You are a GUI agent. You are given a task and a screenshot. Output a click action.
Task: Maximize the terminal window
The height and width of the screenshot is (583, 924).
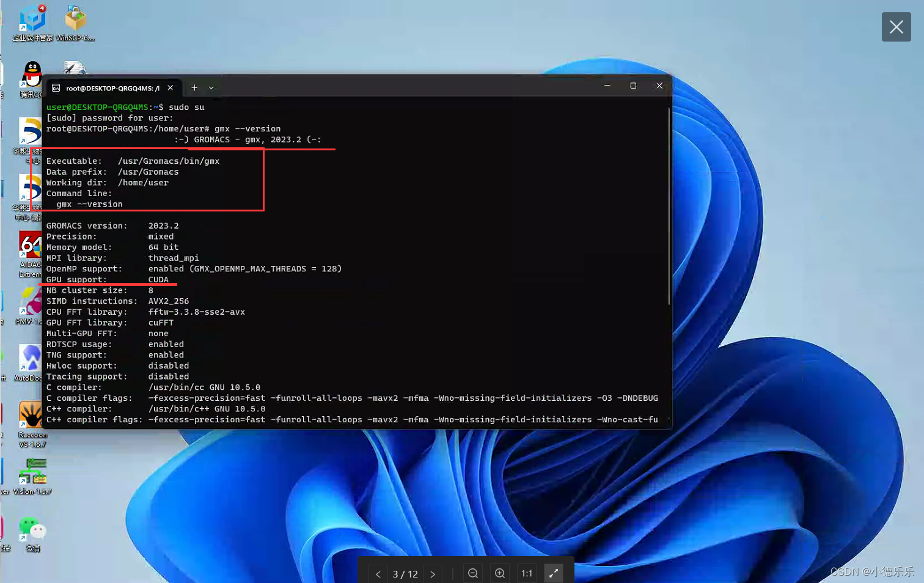click(x=633, y=86)
